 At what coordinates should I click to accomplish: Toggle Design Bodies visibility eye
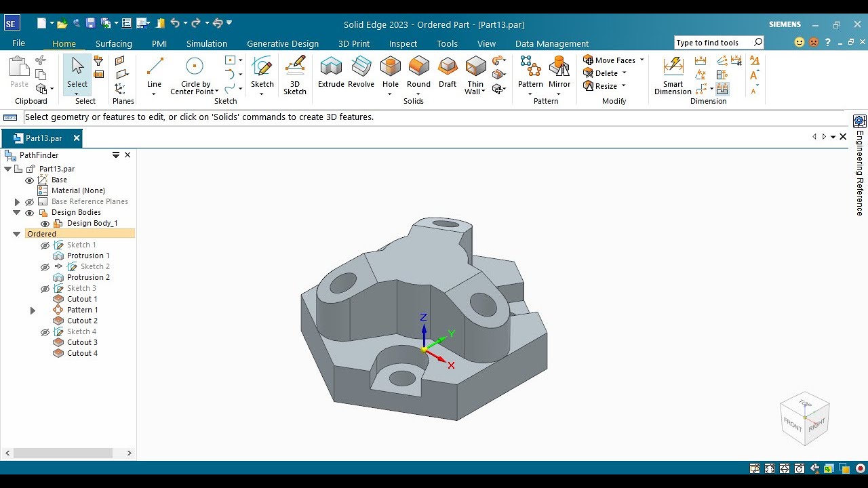click(29, 213)
